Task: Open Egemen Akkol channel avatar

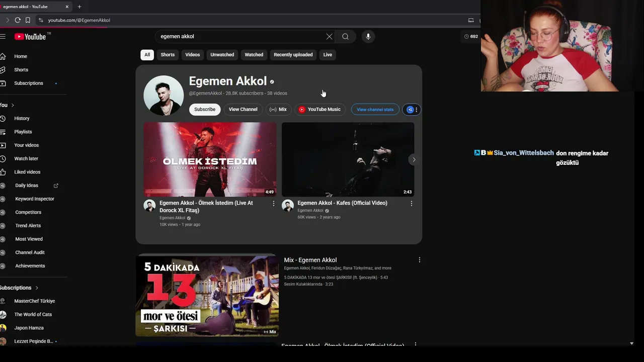Action: click(x=164, y=96)
